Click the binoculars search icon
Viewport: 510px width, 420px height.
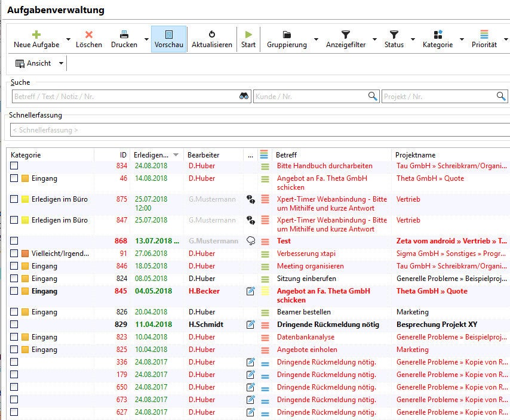pos(244,96)
